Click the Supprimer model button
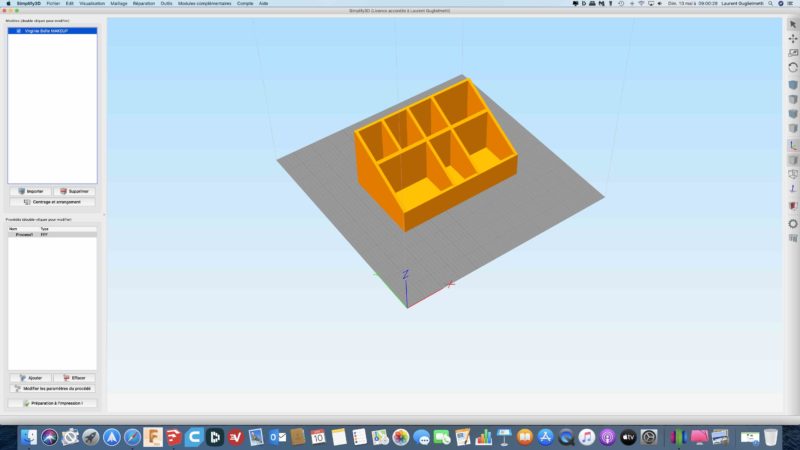This screenshot has height=450, width=800. (75, 190)
